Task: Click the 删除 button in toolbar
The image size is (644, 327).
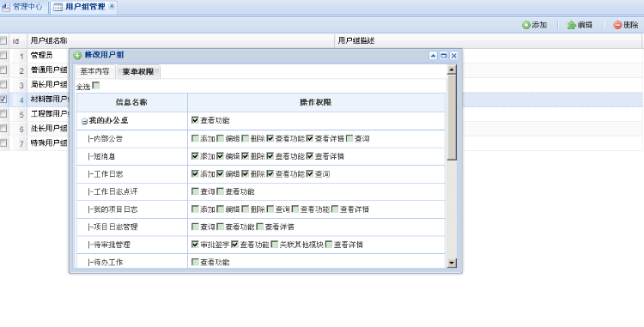Action: coord(626,25)
